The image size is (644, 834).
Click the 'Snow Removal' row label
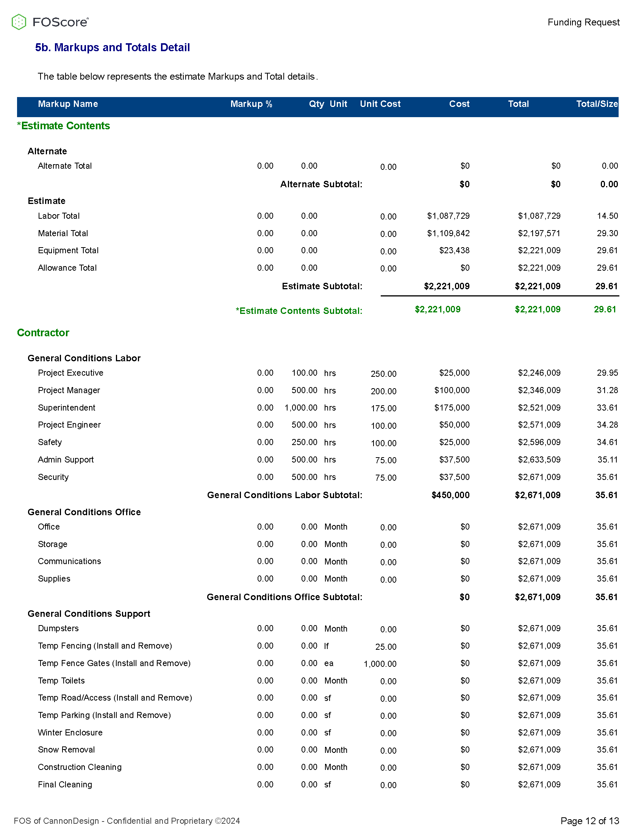66,749
